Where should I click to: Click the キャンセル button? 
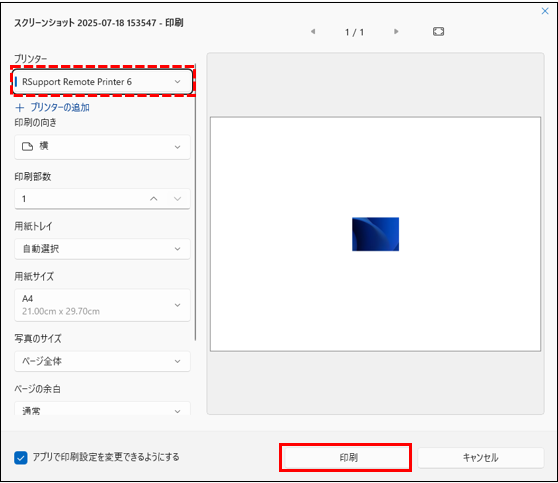click(x=481, y=457)
